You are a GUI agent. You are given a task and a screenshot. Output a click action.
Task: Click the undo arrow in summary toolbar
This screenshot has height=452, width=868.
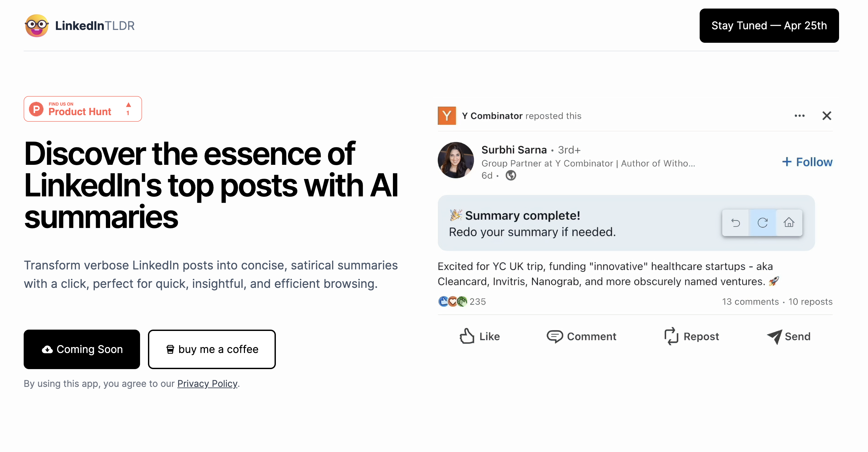tap(735, 222)
